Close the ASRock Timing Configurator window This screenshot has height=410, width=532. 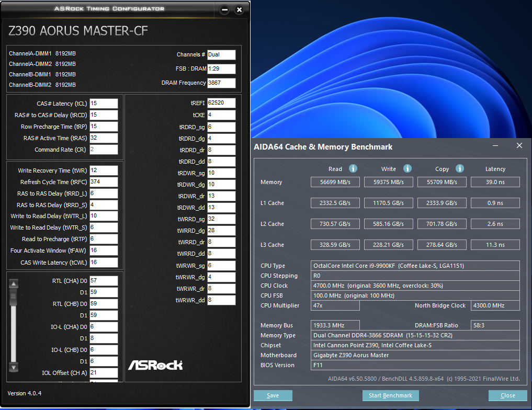pos(239,10)
